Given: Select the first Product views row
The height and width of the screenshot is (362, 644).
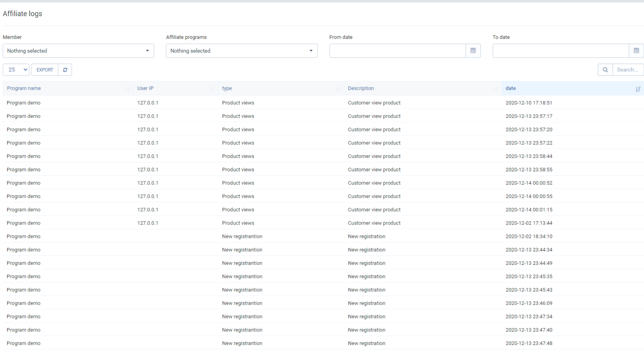Looking at the screenshot, I should point(238,103).
